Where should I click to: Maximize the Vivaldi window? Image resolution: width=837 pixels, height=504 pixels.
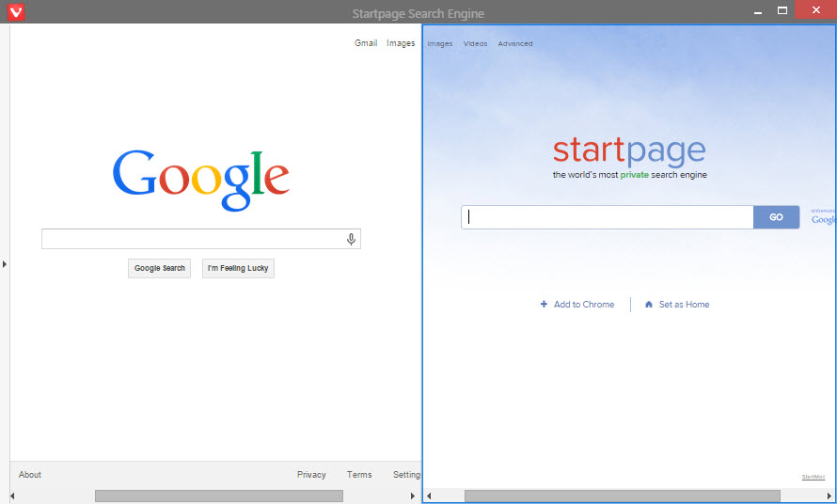point(782,10)
